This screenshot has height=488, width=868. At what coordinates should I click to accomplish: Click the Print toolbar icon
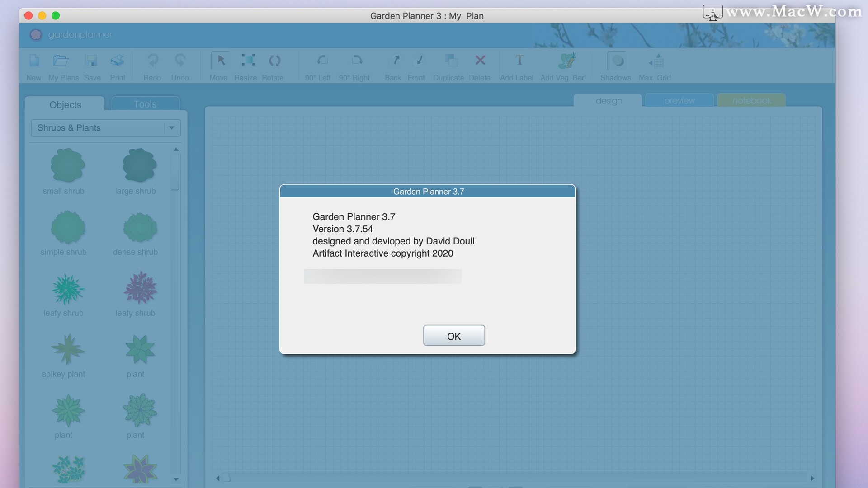click(x=118, y=61)
